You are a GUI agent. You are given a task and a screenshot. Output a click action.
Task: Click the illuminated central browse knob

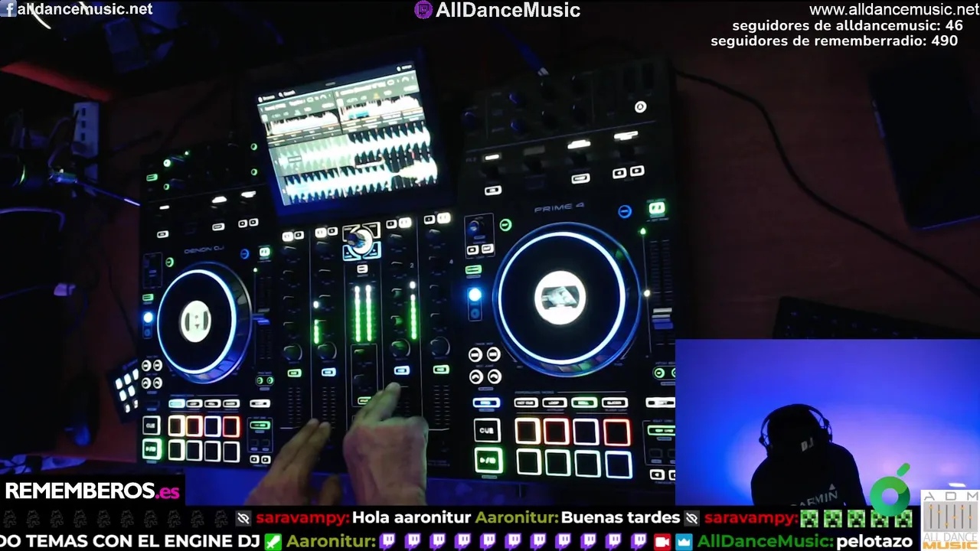[x=360, y=242]
